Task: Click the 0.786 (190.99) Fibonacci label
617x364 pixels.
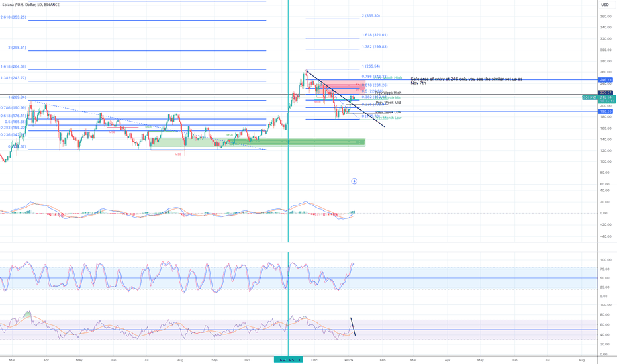Action: coord(13,108)
